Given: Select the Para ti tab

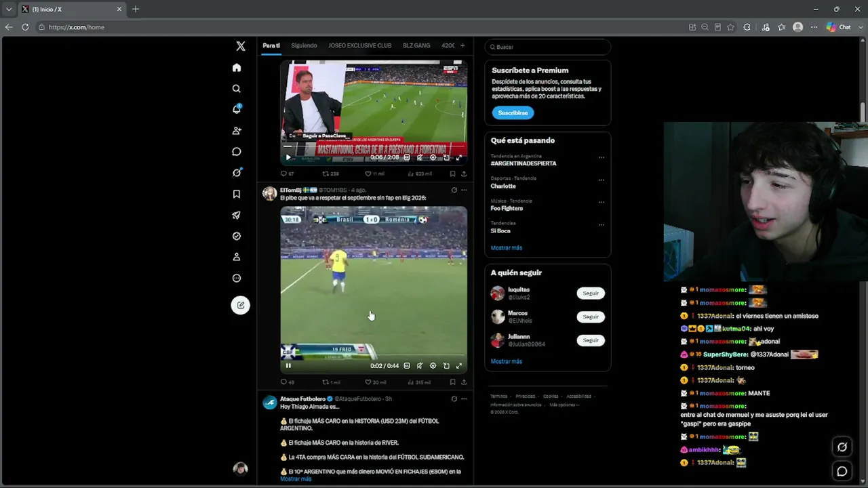Looking at the screenshot, I should (271, 45).
